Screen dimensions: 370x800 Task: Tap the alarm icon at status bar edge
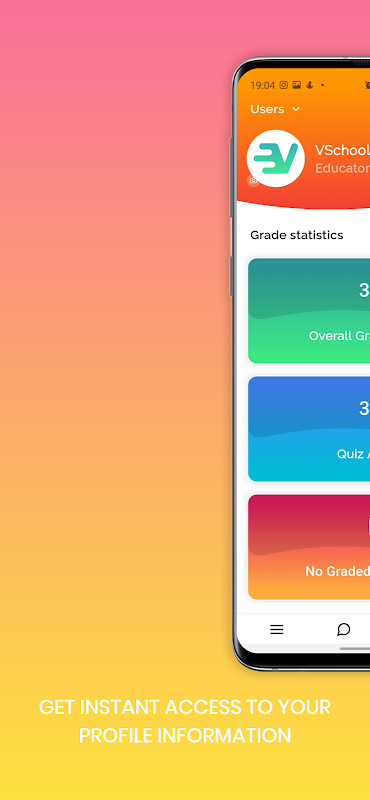tap(367, 85)
